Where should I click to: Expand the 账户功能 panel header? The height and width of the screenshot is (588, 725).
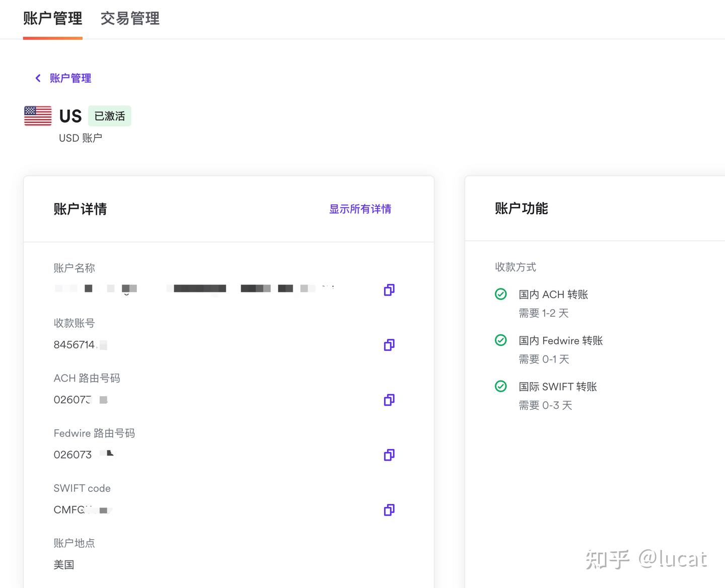[522, 208]
